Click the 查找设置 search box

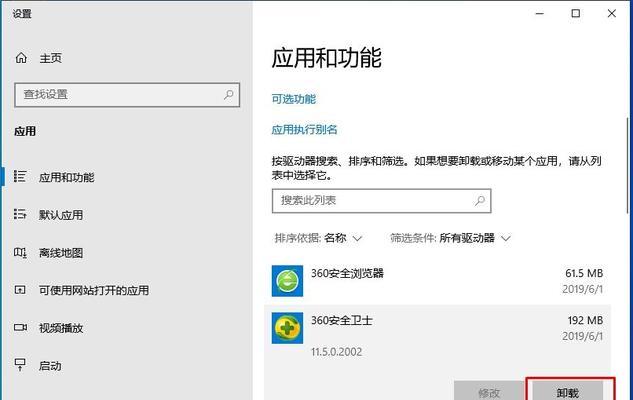pyautogui.click(x=127, y=95)
